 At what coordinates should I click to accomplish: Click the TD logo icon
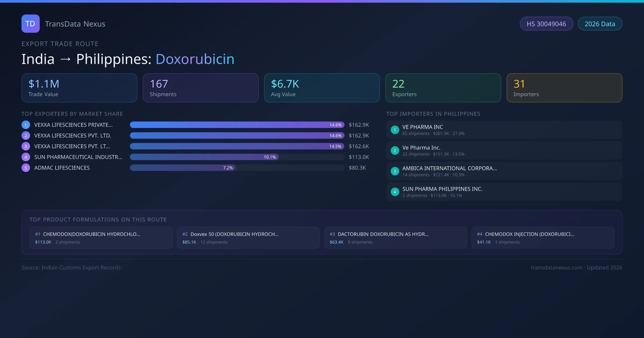click(30, 24)
